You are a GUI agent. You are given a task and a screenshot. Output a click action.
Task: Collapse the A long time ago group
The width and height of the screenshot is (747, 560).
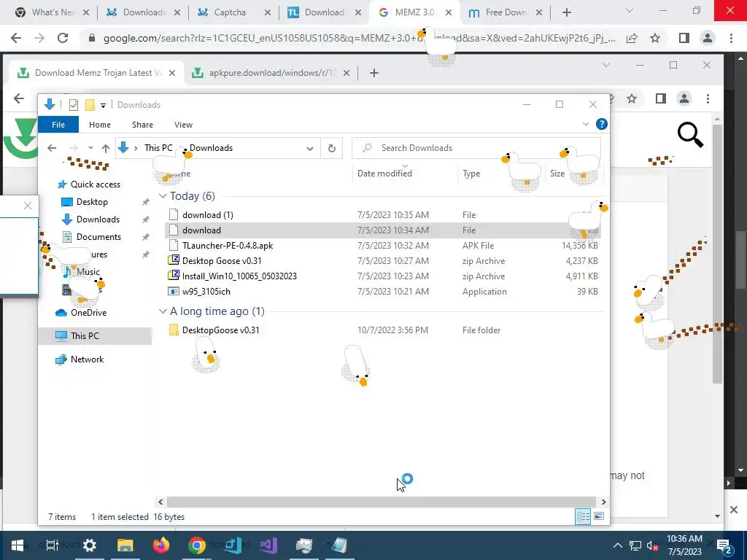pos(163,311)
